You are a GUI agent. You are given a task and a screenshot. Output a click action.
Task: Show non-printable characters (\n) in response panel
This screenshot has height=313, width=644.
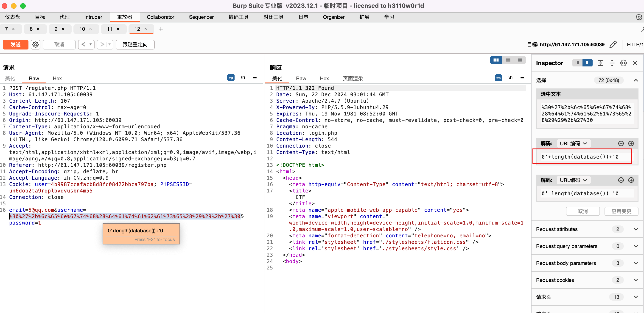[x=510, y=78]
